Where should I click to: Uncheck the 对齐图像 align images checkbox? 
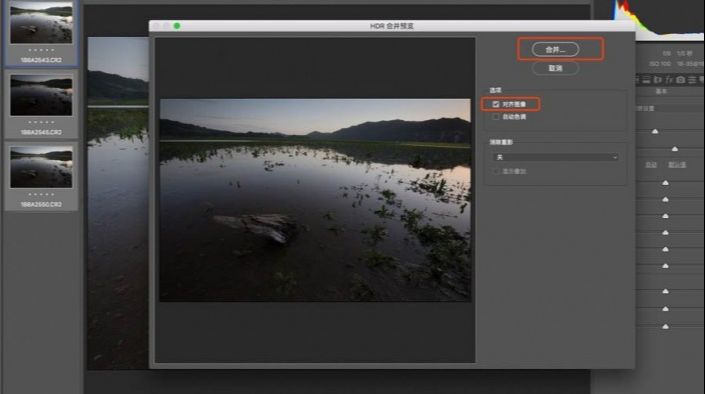[495, 104]
